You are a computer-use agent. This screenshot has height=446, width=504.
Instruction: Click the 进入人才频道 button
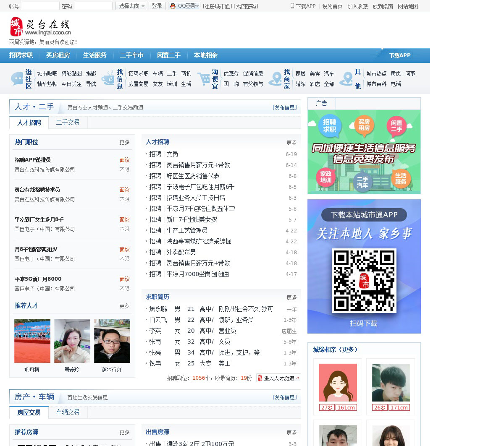coord(278,378)
